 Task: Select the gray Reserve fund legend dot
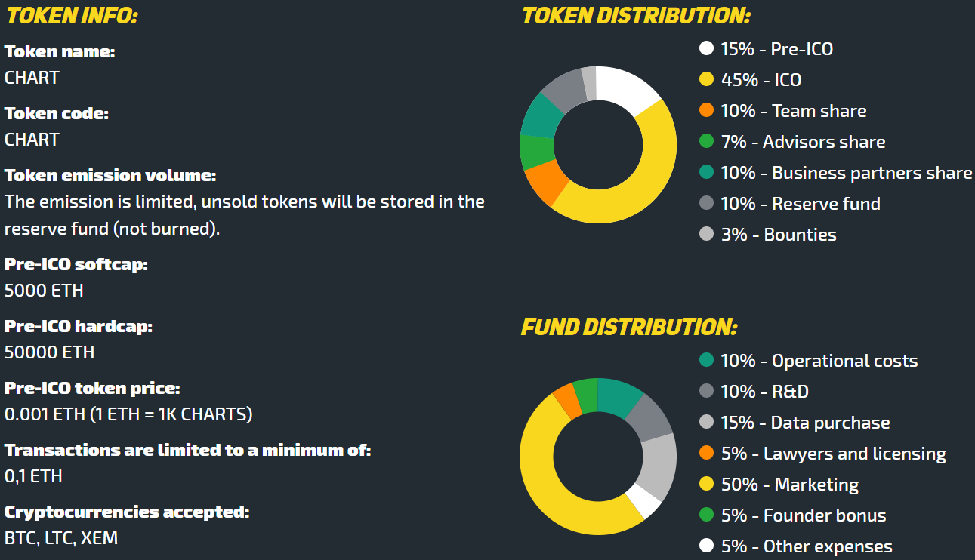click(x=706, y=203)
